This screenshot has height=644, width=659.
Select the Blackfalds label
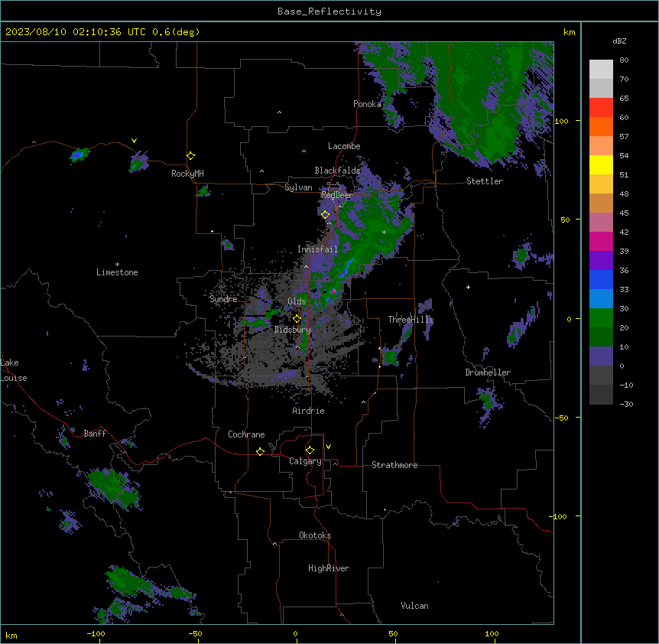click(337, 171)
